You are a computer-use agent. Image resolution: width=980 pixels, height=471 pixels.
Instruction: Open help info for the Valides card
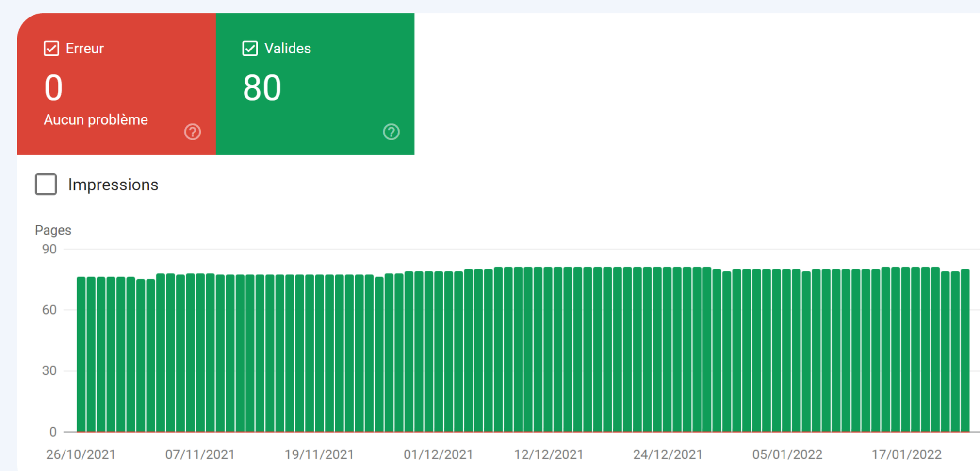[x=391, y=132]
